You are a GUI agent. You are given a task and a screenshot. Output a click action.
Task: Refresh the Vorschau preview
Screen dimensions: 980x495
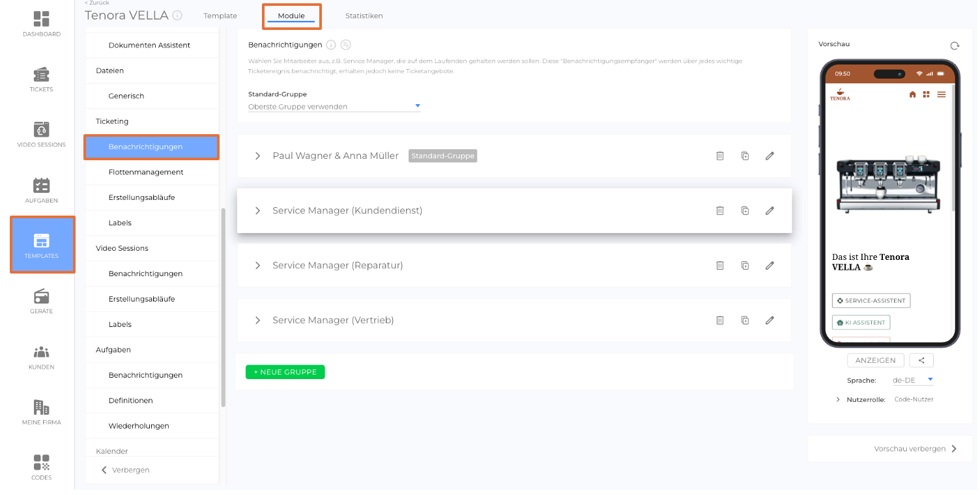955,46
